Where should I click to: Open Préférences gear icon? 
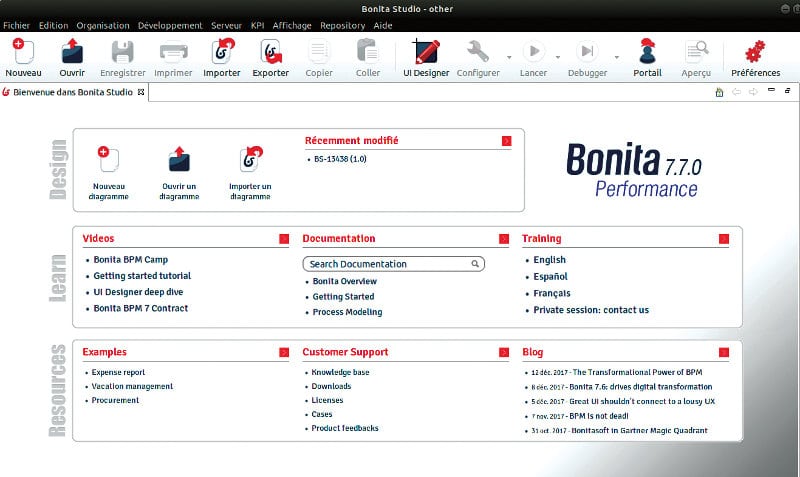point(755,52)
